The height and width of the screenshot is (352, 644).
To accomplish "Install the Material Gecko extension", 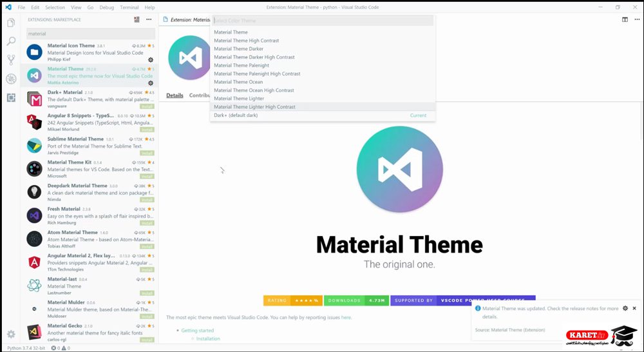I will tap(147, 340).
